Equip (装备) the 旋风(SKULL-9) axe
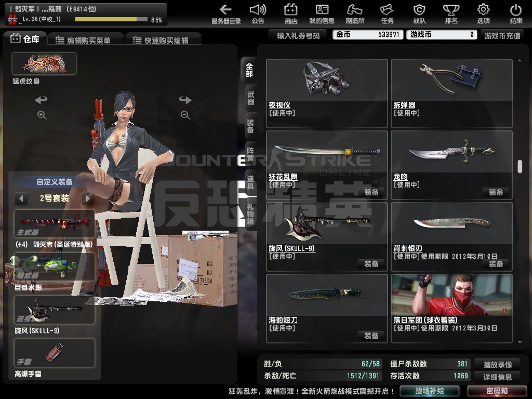Image resolution: width=532 pixels, height=399 pixels. (x=371, y=264)
